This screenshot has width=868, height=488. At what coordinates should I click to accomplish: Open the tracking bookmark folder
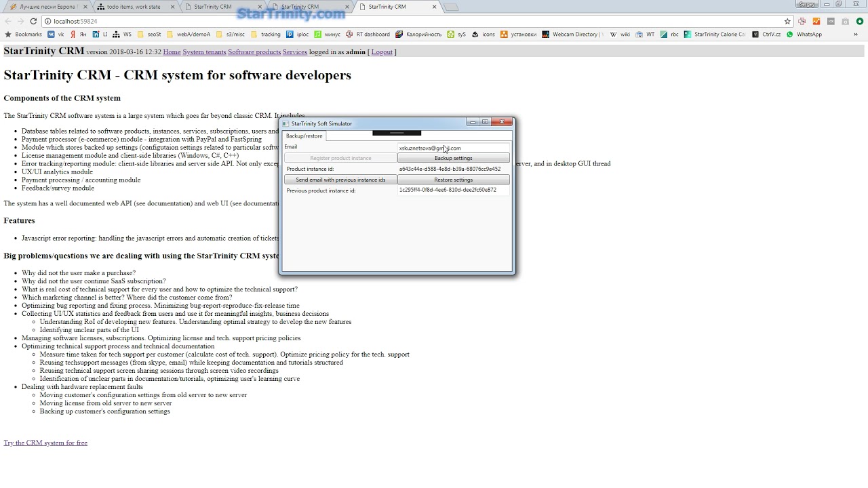click(x=265, y=35)
